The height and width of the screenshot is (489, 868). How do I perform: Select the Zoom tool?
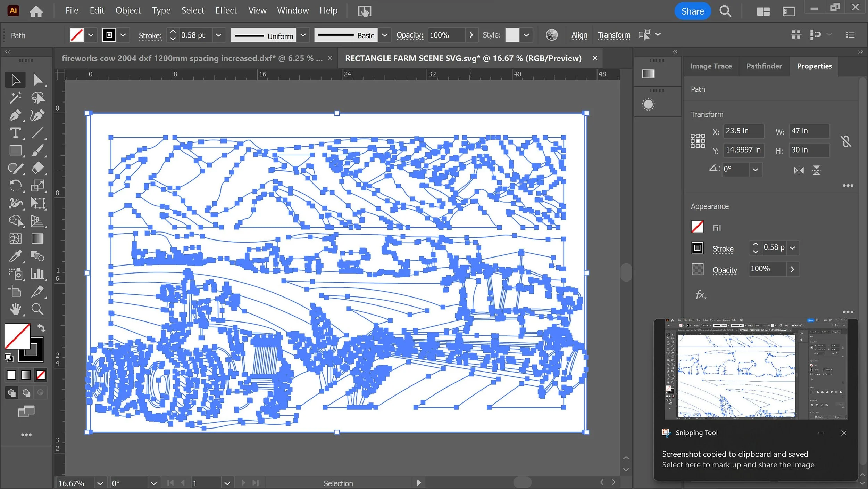coord(37,309)
